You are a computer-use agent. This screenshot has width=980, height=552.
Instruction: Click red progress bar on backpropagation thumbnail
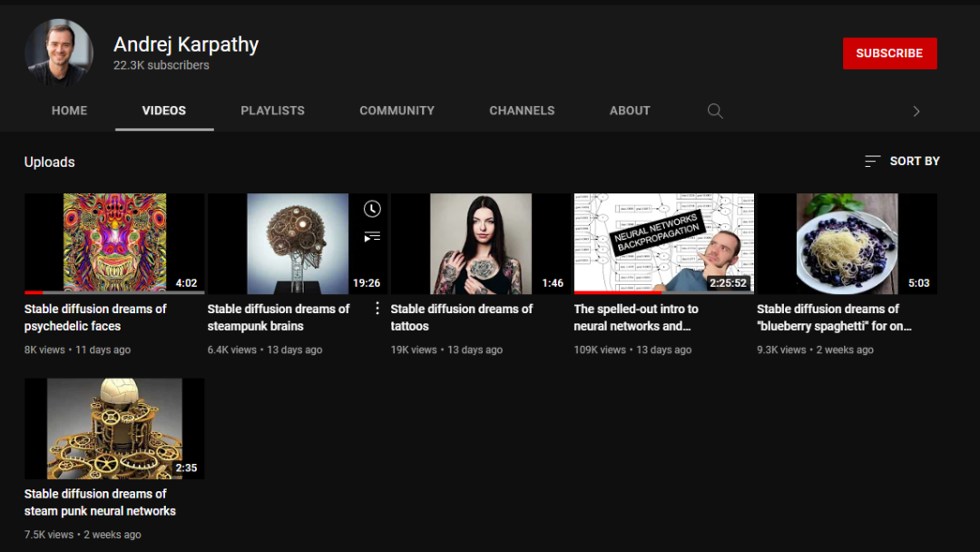tap(617, 292)
